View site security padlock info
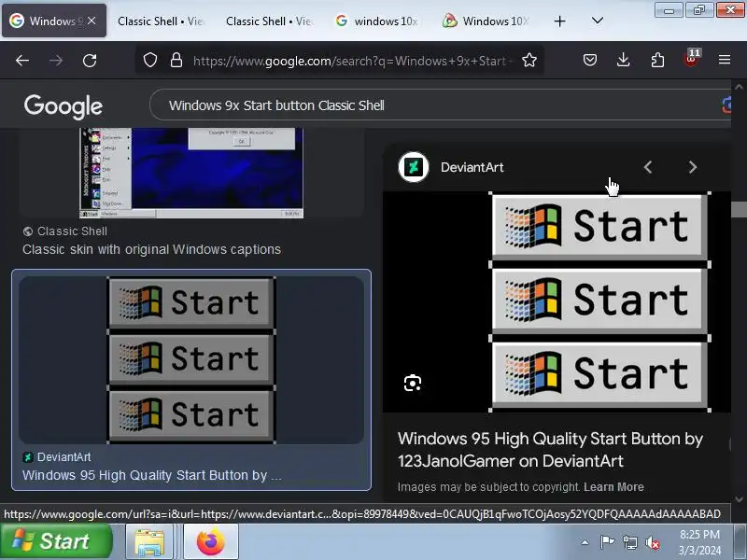This screenshot has height=560, width=747. (176, 60)
